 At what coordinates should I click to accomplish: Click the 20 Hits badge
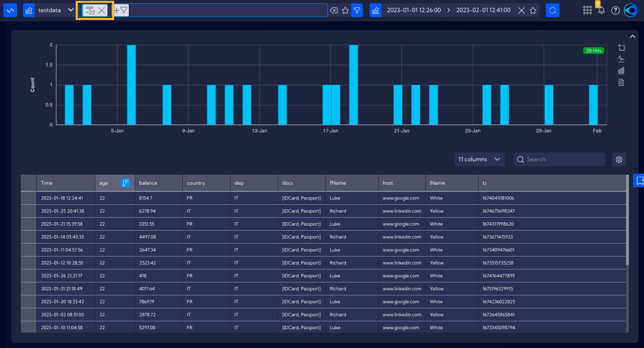point(593,51)
